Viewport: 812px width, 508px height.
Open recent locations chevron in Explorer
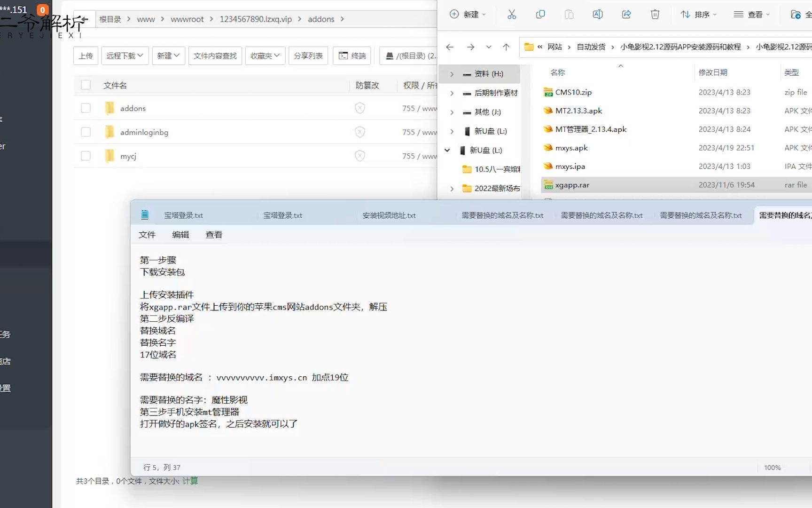pos(489,47)
